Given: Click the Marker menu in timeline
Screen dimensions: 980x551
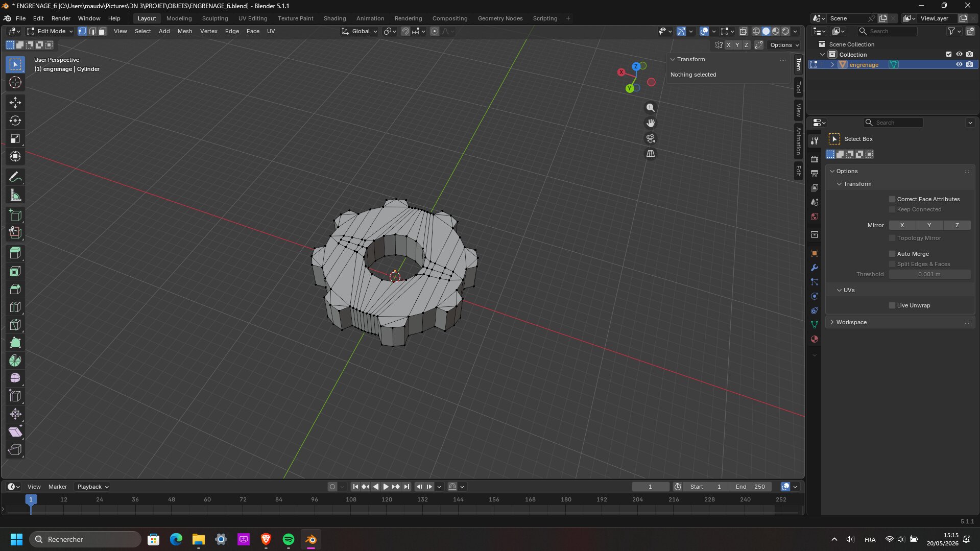Looking at the screenshot, I should [58, 487].
